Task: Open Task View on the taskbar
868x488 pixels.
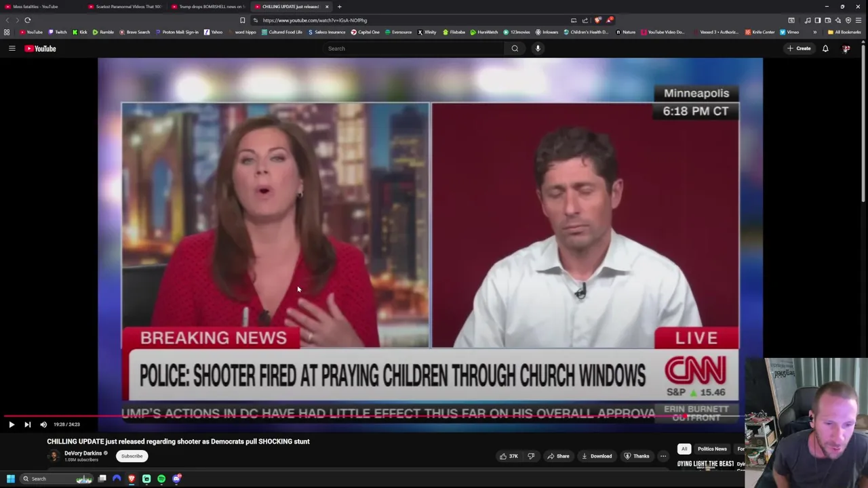Action: [x=102, y=479]
